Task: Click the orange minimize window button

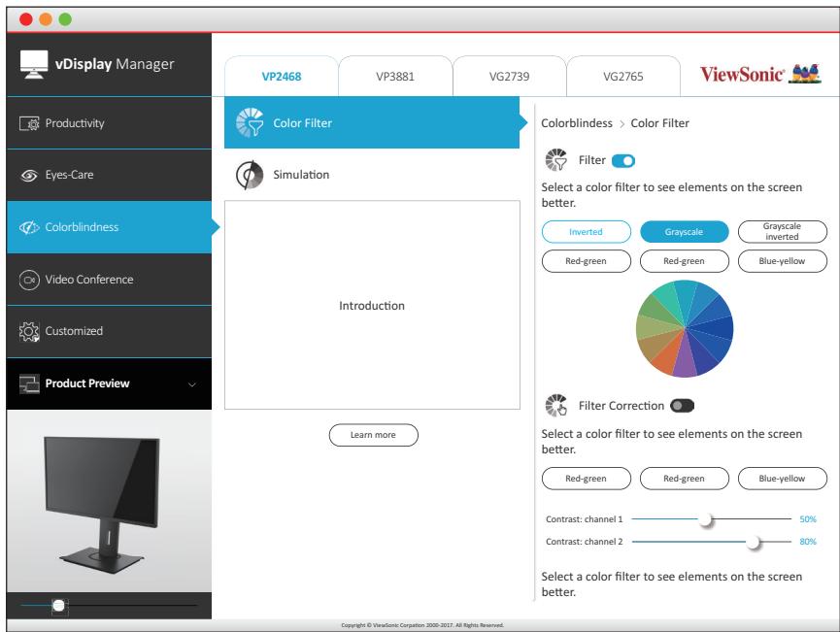Action: [x=46, y=19]
